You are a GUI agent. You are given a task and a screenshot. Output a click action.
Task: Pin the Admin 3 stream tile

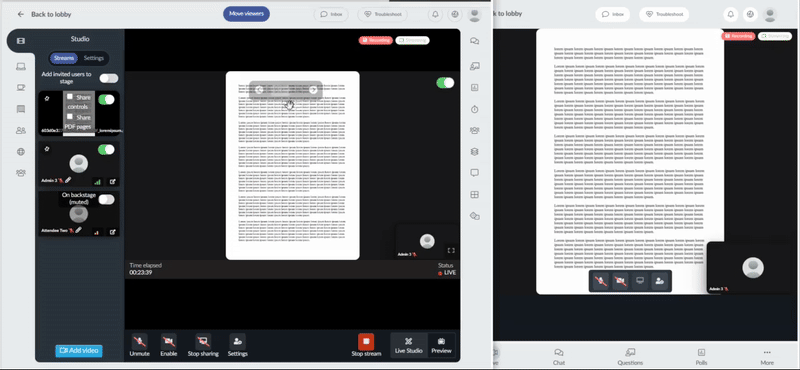[x=47, y=149]
